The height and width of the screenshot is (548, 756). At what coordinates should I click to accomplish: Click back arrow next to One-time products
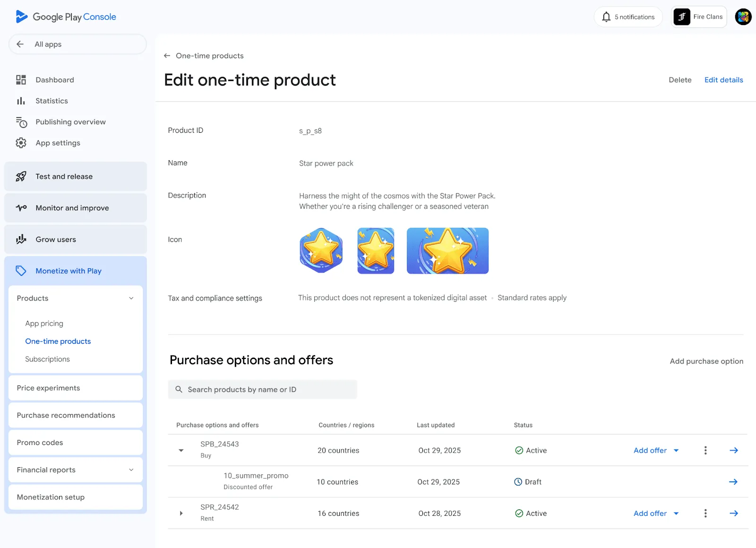pos(167,56)
